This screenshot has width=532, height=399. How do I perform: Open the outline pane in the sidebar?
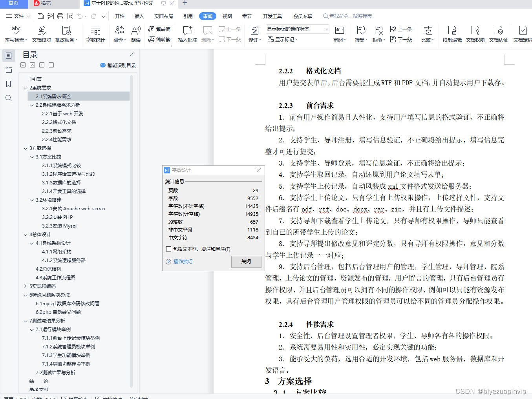click(x=9, y=56)
